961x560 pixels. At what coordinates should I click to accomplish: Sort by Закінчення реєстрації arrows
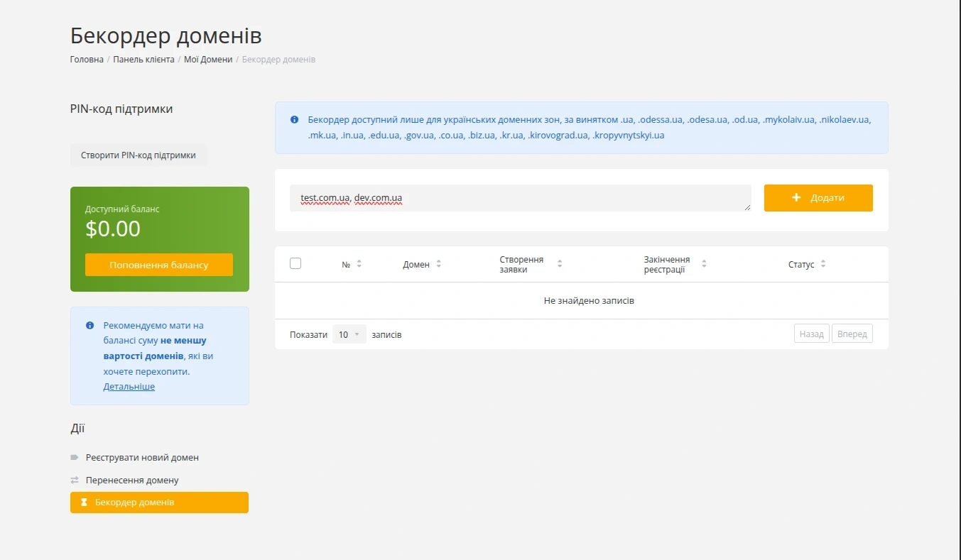(x=704, y=264)
